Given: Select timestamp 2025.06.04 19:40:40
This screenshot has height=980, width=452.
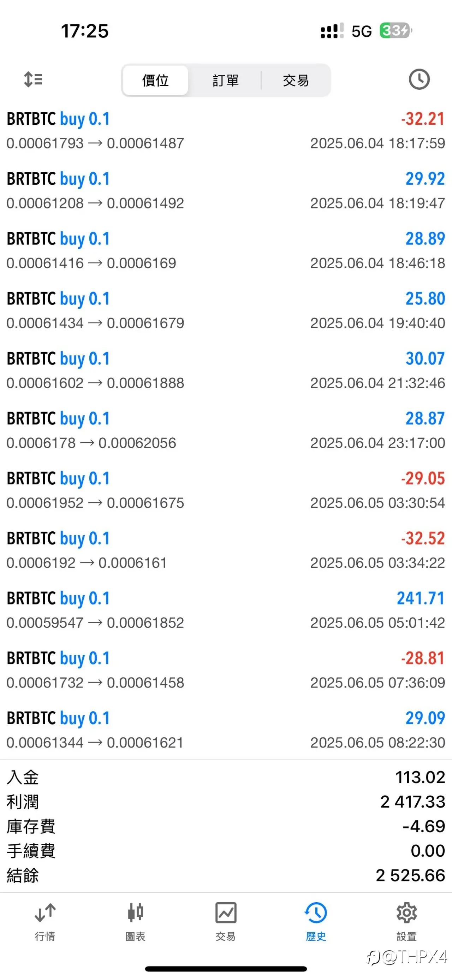Looking at the screenshot, I should coord(377,323).
